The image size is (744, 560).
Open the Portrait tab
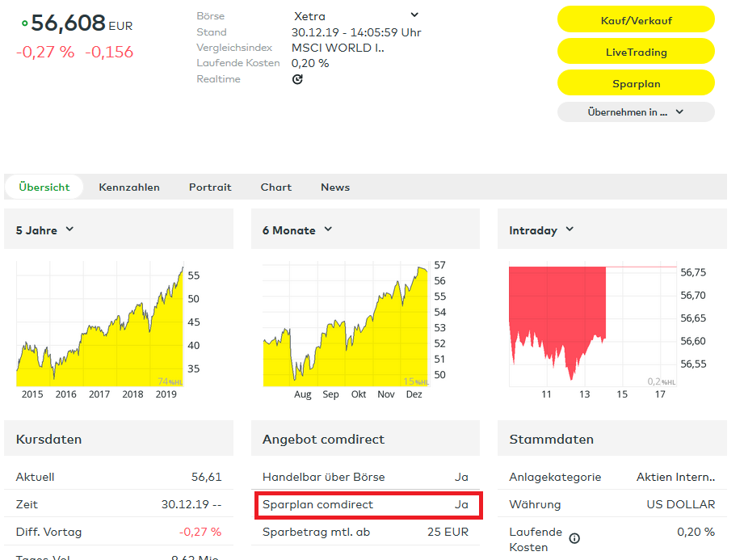(x=210, y=187)
